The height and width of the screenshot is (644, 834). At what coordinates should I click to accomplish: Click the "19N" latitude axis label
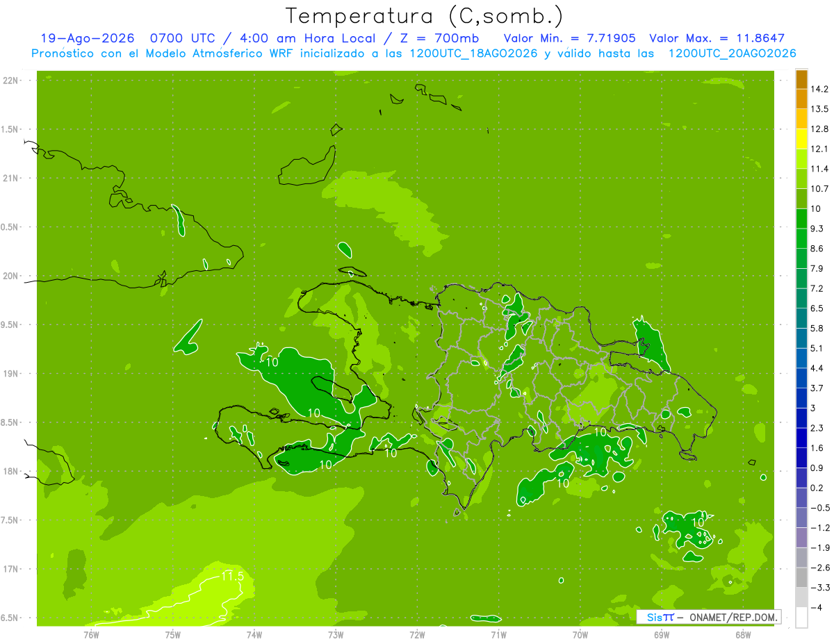click(11, 374)
